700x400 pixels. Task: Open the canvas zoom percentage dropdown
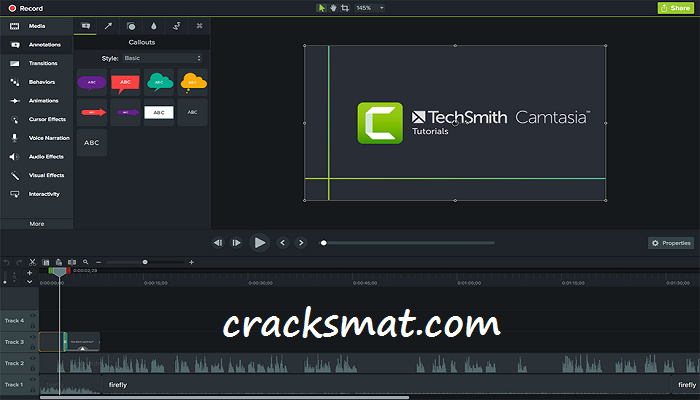coord(369,8)
